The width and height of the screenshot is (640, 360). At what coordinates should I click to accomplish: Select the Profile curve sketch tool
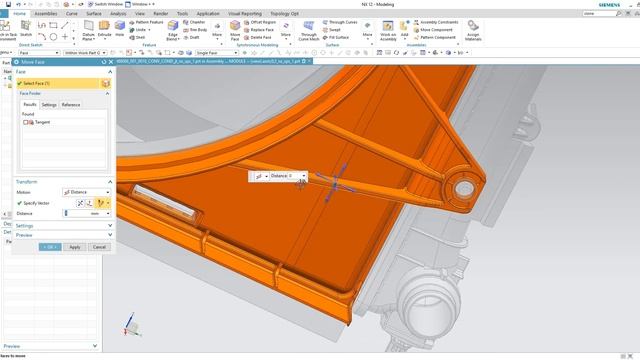[42, 25]
